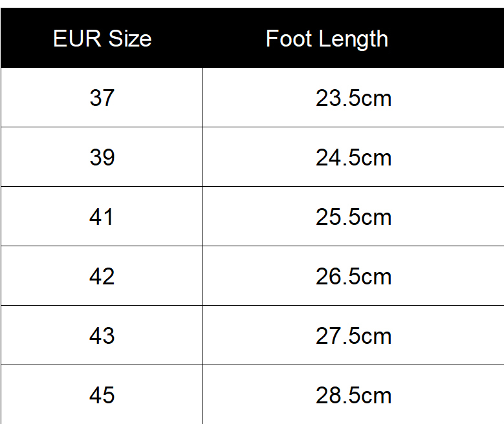
Task: Click the word Size in header
Action: [x=130, y=39]
